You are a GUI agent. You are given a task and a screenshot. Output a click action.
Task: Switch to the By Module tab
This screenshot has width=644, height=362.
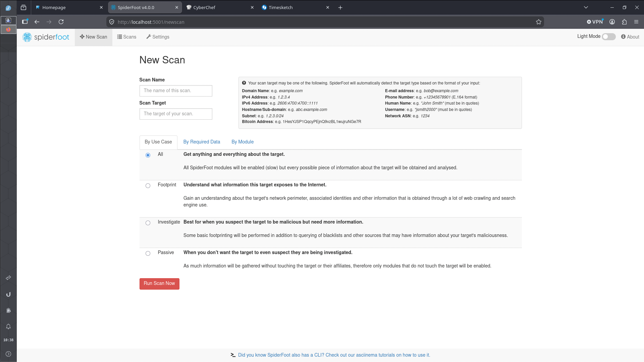coord(243,142)
